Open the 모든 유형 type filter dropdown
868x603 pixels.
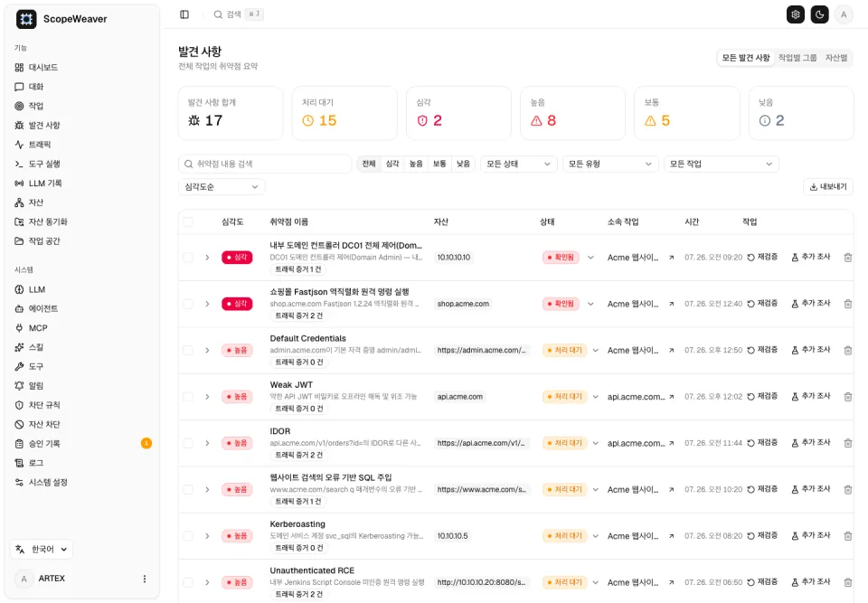610,164
